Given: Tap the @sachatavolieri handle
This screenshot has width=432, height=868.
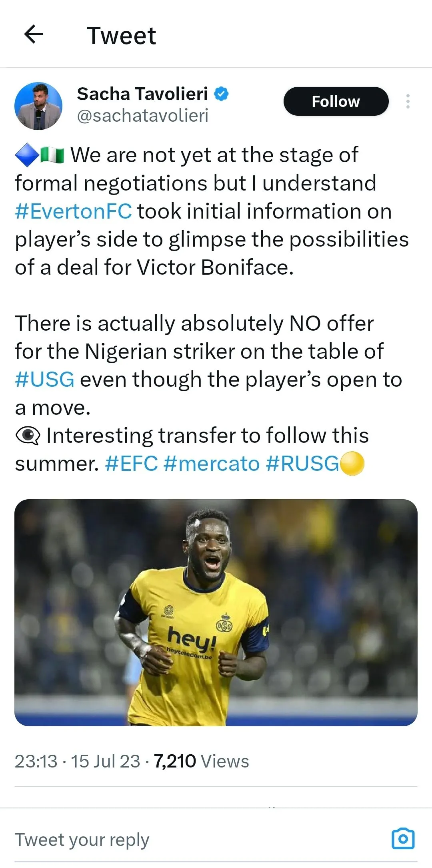Looking at the screenshot, I should pos(142,116).
